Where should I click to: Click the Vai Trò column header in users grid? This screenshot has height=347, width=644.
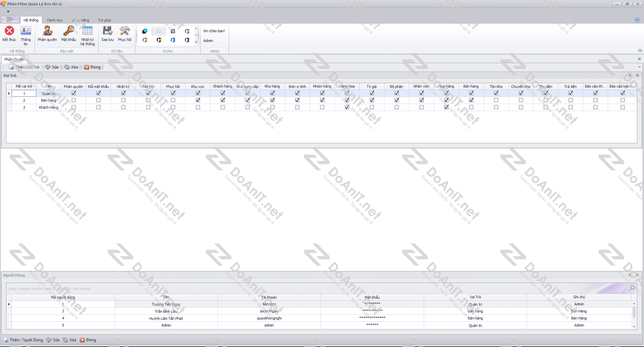[475, 297]
